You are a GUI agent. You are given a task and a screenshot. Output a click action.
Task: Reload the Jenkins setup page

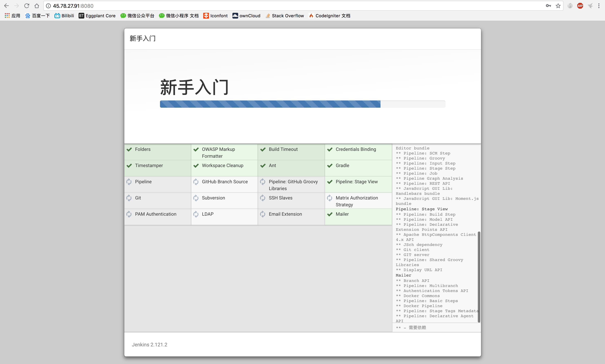[x=27, y=6]
